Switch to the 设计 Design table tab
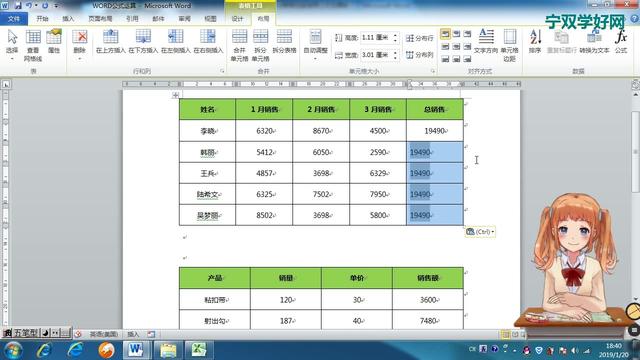 pos(238,19)
